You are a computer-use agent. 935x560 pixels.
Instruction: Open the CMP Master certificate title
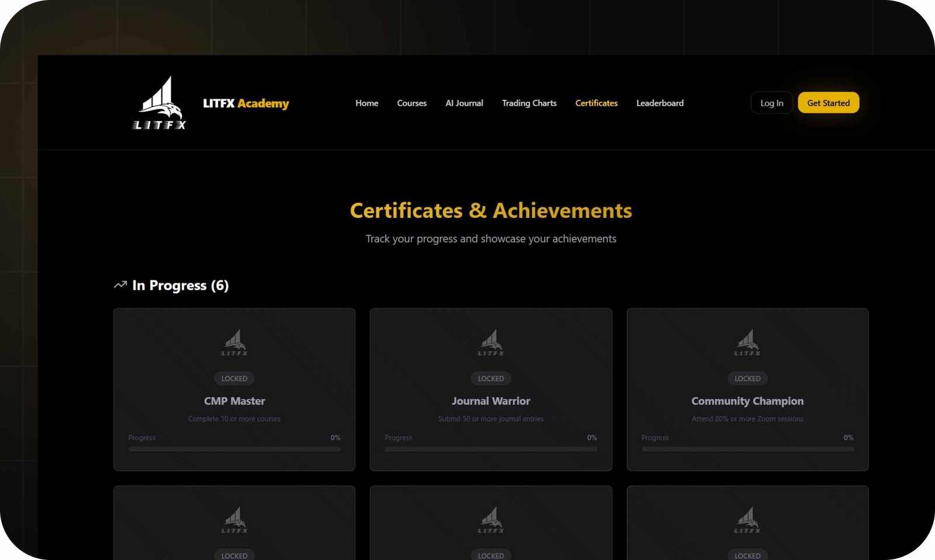point(234,401)
